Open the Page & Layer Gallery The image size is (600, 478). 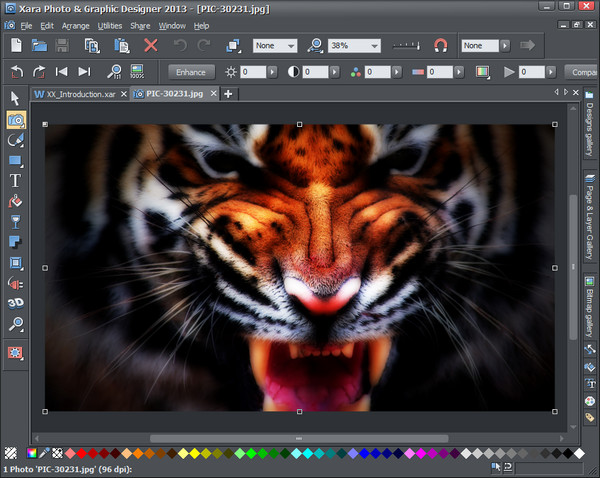pos(589,217)
